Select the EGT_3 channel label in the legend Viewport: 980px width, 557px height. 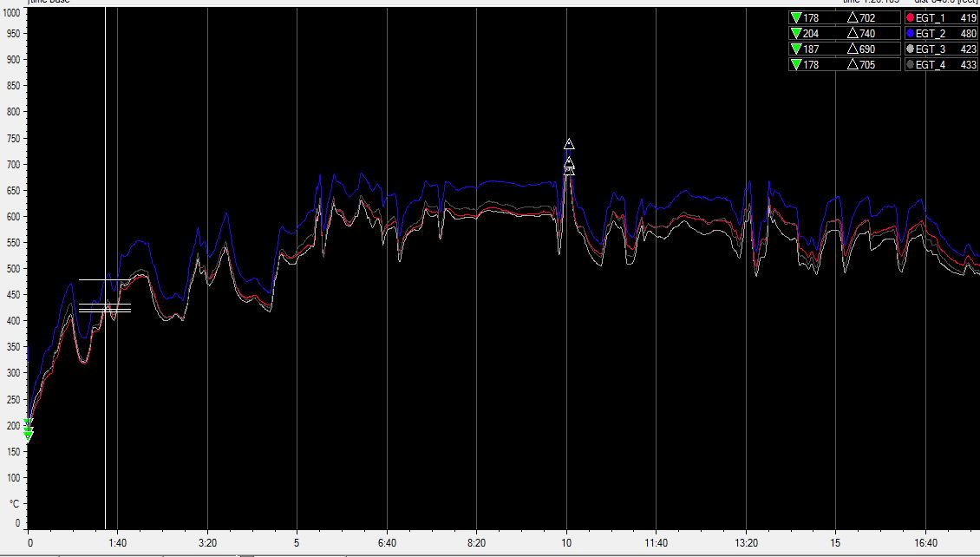point(931,49)
